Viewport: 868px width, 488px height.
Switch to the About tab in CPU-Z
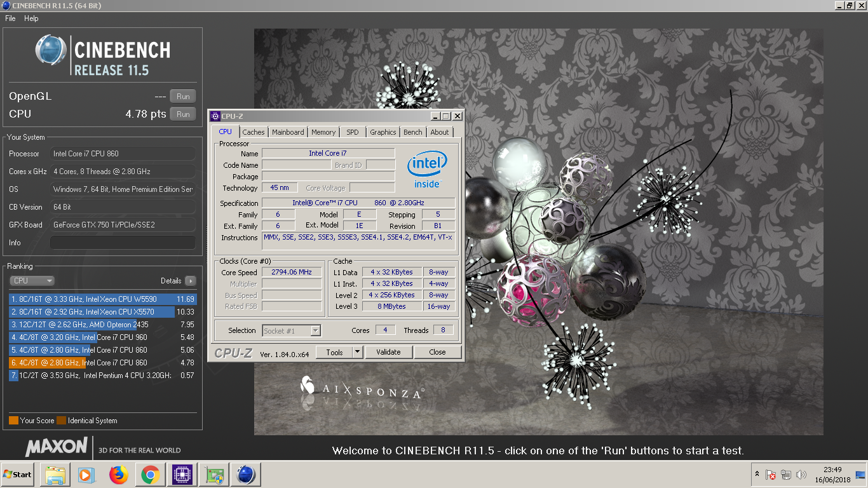[440, 132]
